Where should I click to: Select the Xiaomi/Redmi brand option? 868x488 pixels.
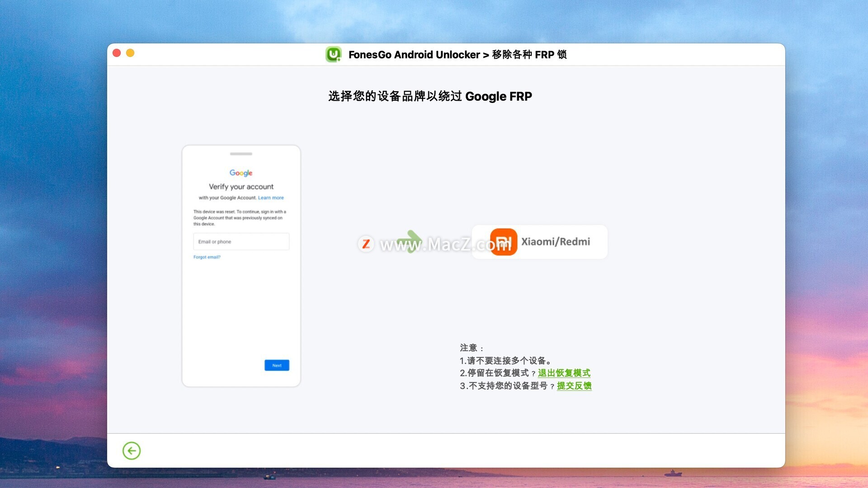pos(539,242)
